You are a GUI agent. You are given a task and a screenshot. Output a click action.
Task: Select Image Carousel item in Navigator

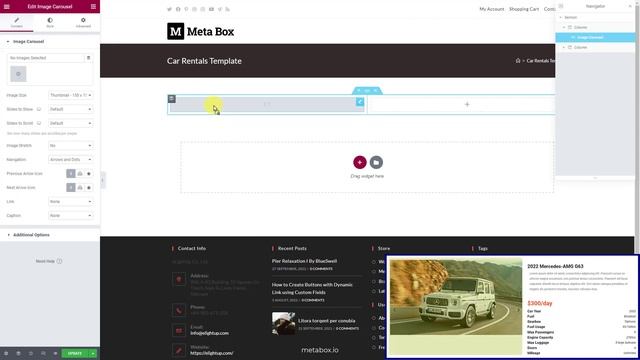(x=595, y=38)
